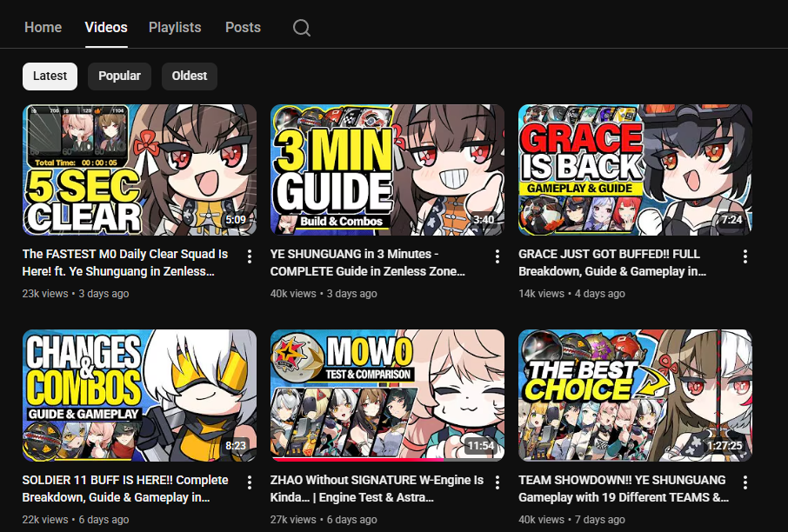Click the '40k views • 3 days ago' text

[x=324, y=293]
